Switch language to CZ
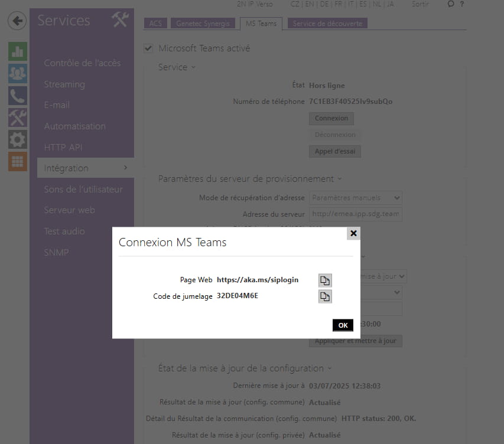This screenshot has width=504, height=444. coord(295,4)
